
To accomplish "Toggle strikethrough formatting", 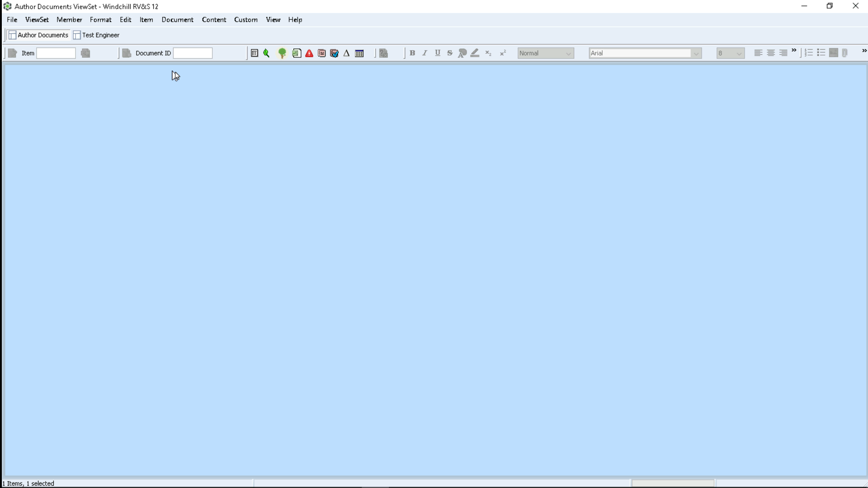I will (450, 53).
